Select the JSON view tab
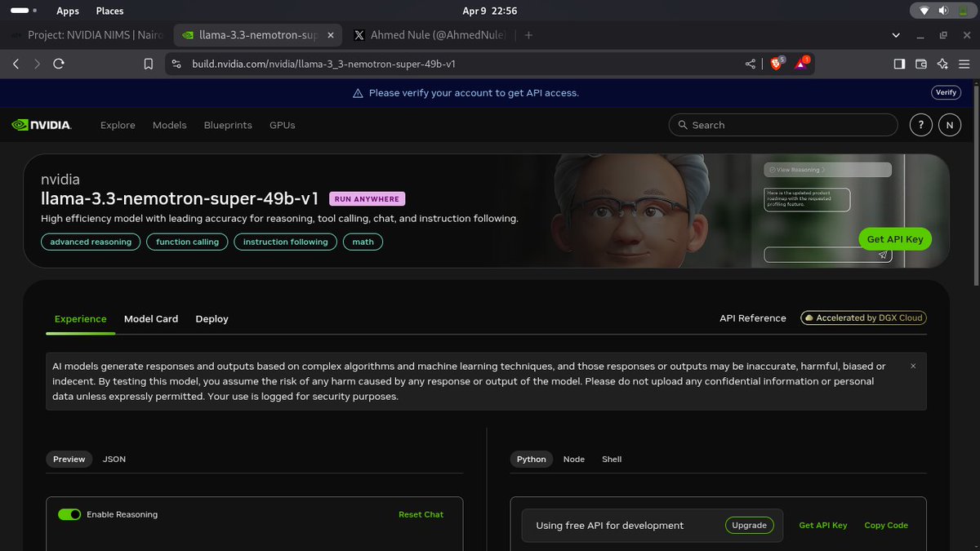The width and height of the screenshot is (980, 551). pyautogui.click(x=114, y=459)
